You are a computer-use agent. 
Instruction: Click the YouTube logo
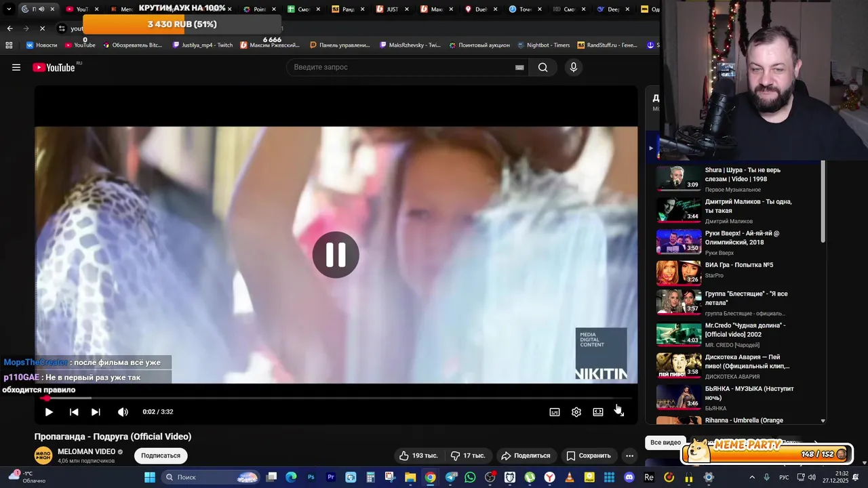click(54, 67)
